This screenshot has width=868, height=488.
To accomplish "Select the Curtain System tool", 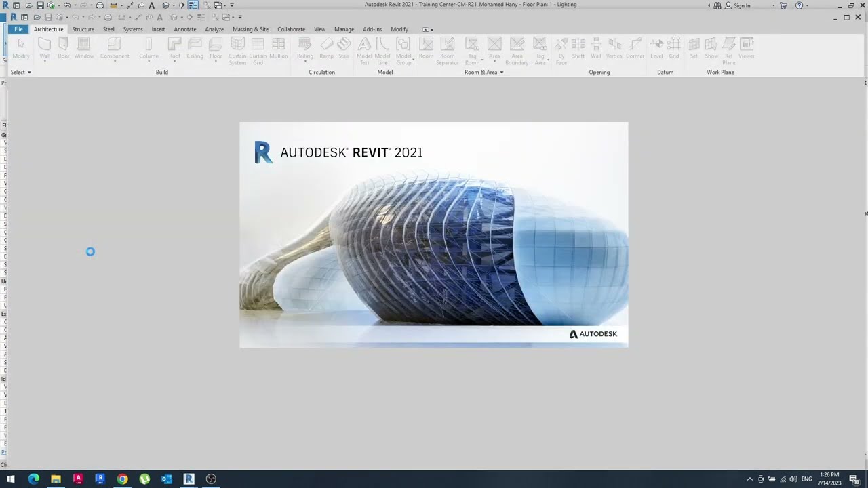I will (x=237, y=52).
